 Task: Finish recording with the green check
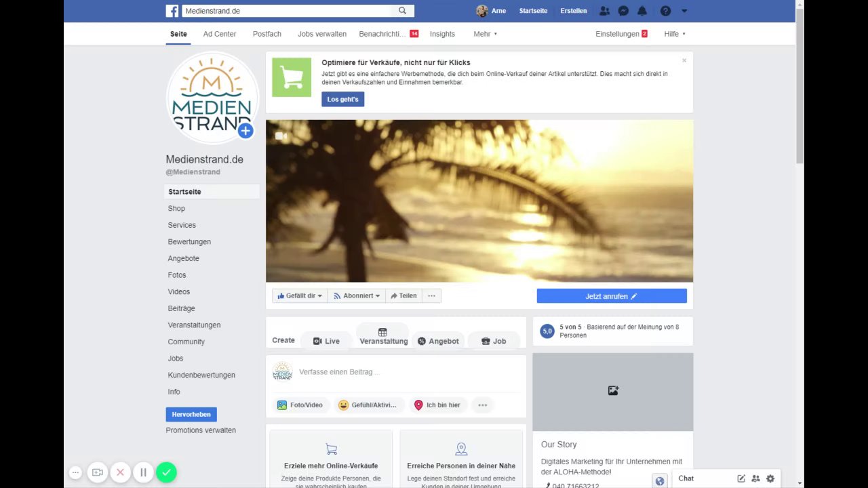pyautogui.click(x=166, y=472)
